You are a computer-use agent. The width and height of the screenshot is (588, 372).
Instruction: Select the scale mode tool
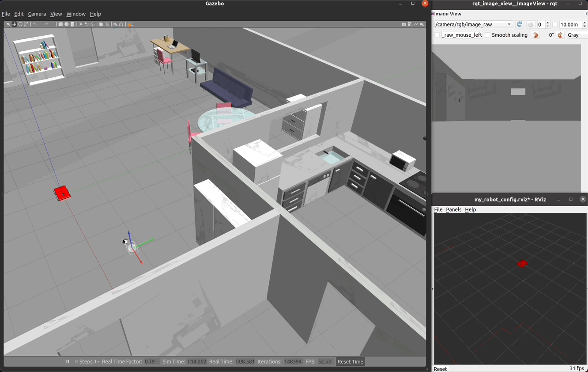coord(26,24)
